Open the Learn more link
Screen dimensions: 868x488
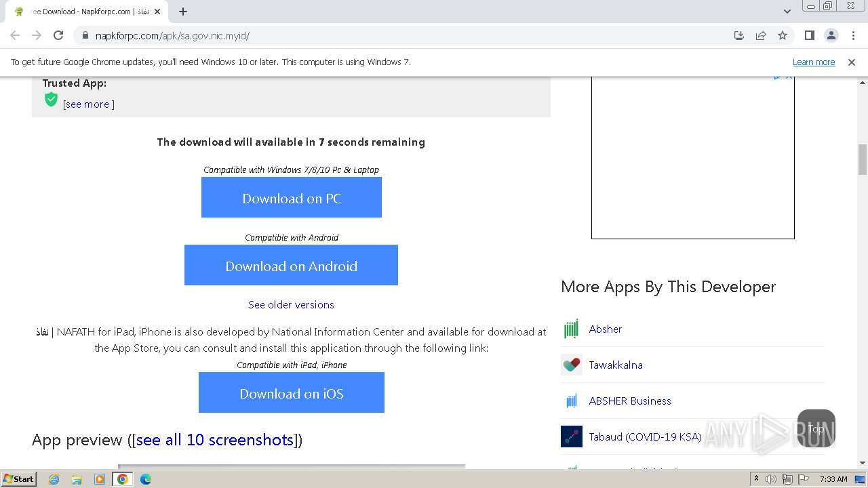coord(814,62)
